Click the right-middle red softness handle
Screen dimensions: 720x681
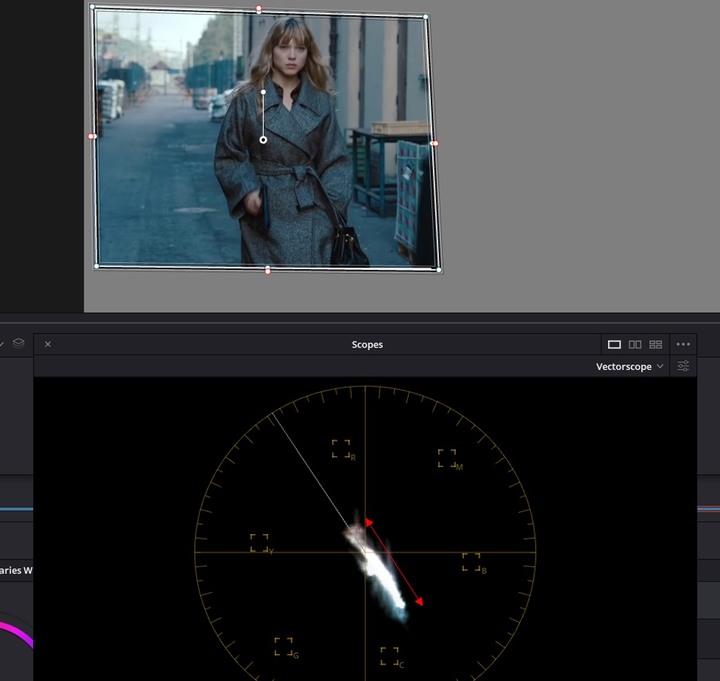435,144
